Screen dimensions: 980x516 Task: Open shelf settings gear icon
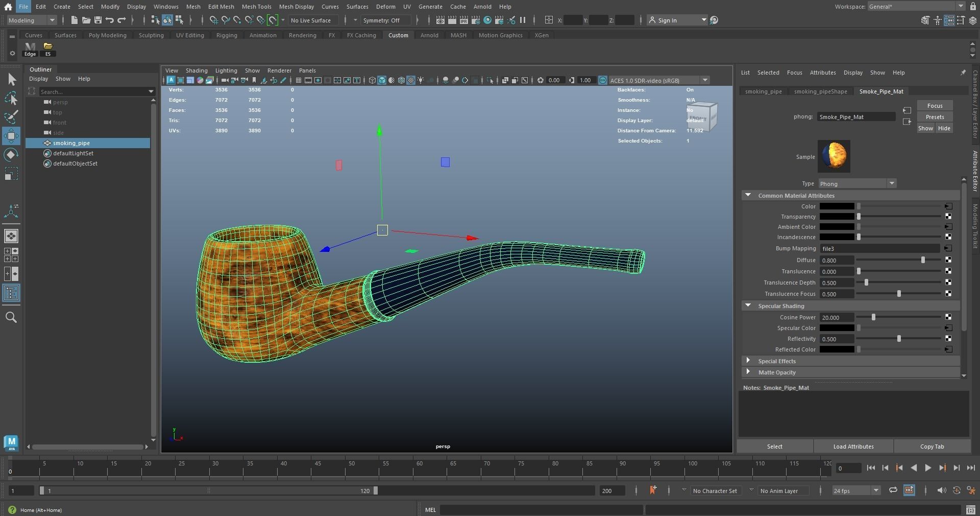pos(12,53)
